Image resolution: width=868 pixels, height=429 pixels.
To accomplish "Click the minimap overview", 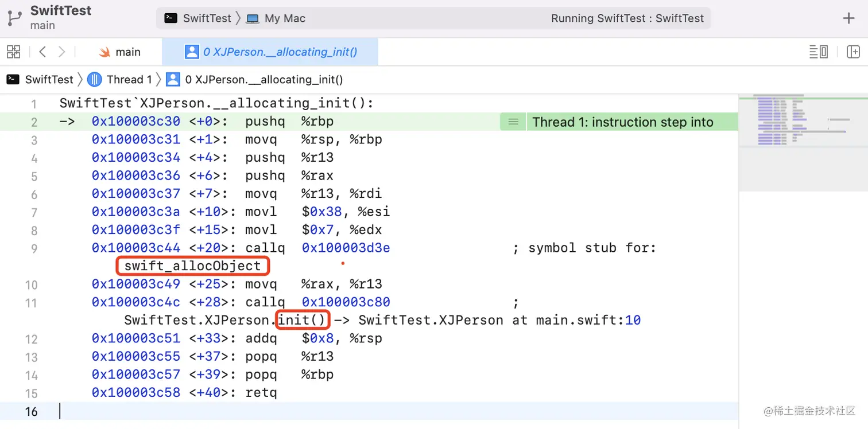I will [x=803, y=142].
